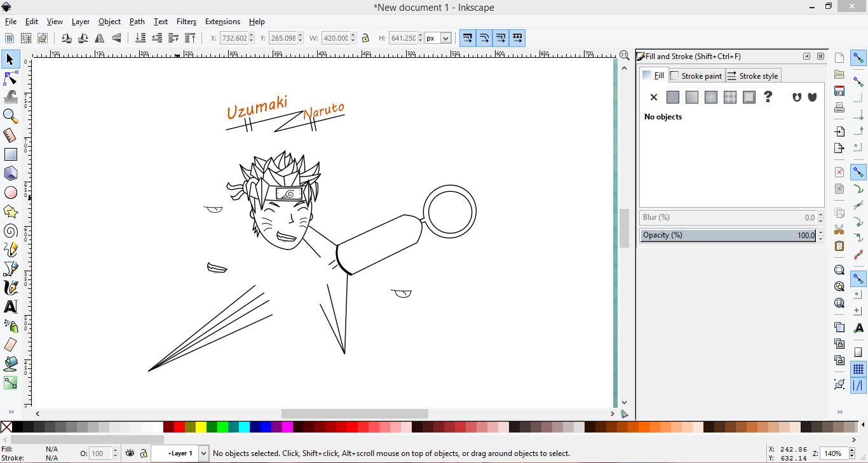Image resolution: width=868 pixels, height=463 pixels.
Task: Pick the Eraser tool
Action: pyautogui.click(x=11, y=345)
